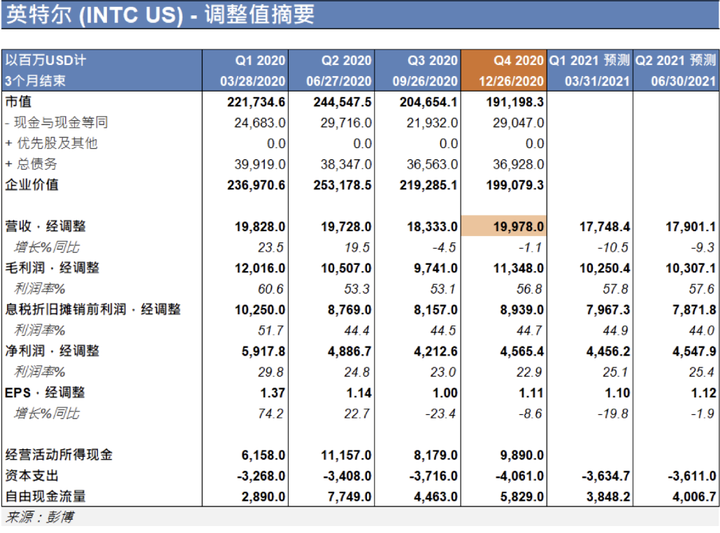The image size is (720, 533).
Task: Click the revenue value 19,828.0
Action: pos(260,227)
